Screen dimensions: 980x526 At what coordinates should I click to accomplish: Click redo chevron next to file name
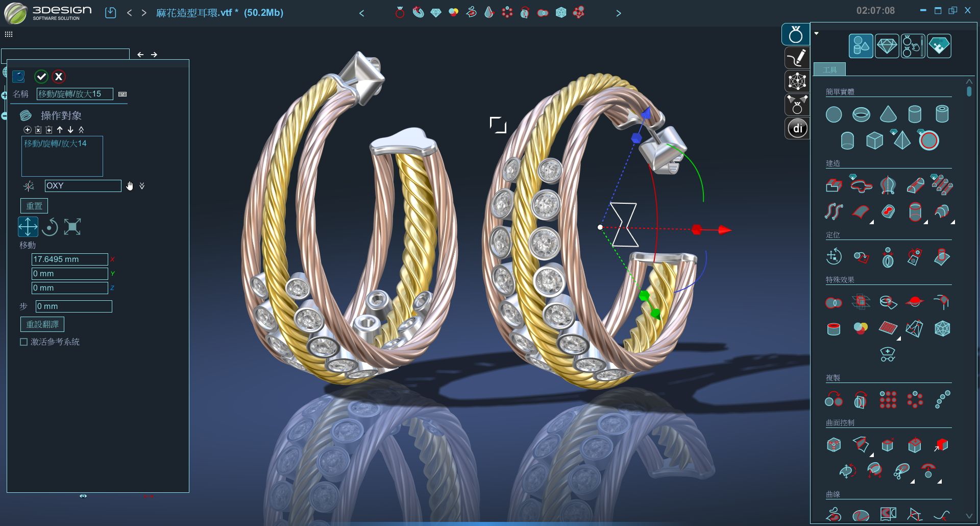144,13
